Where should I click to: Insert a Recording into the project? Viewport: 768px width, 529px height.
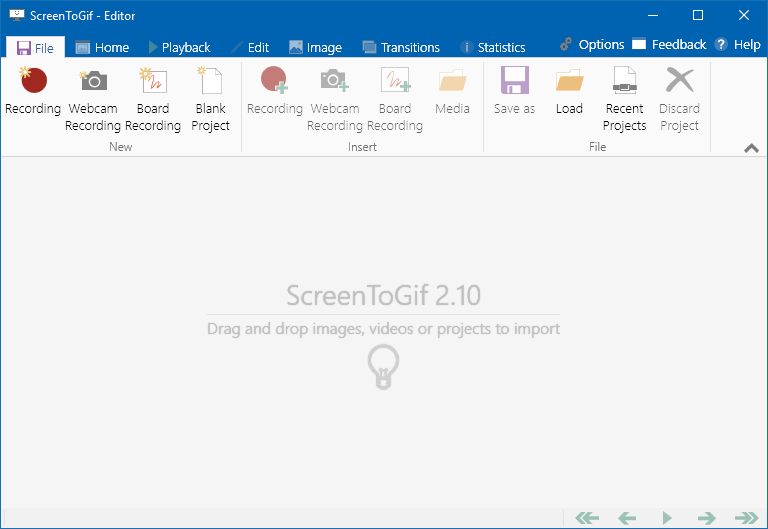tap(275, 92)
